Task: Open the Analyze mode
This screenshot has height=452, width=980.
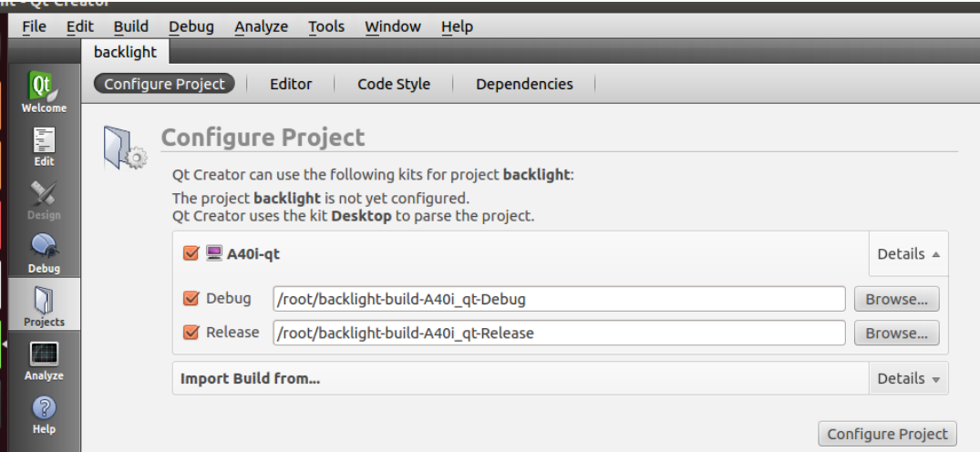Action: [x=44, y=360]
